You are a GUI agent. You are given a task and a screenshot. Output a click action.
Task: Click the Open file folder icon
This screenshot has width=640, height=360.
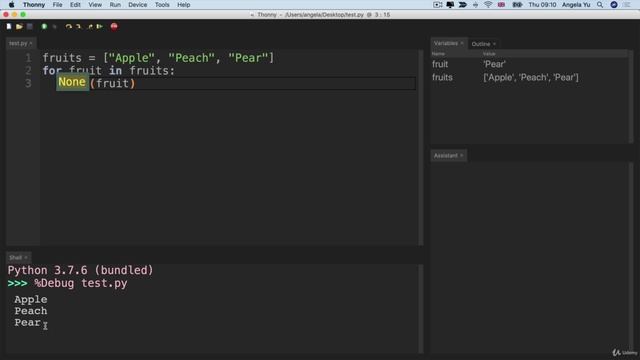click(x=19, y=27)
